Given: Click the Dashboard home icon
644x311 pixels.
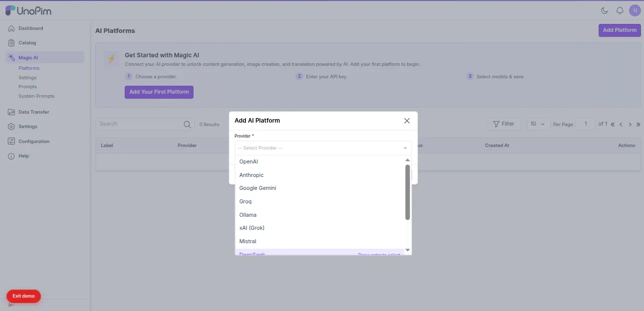Looking at the screenshot, I should [x=11, y=28].
